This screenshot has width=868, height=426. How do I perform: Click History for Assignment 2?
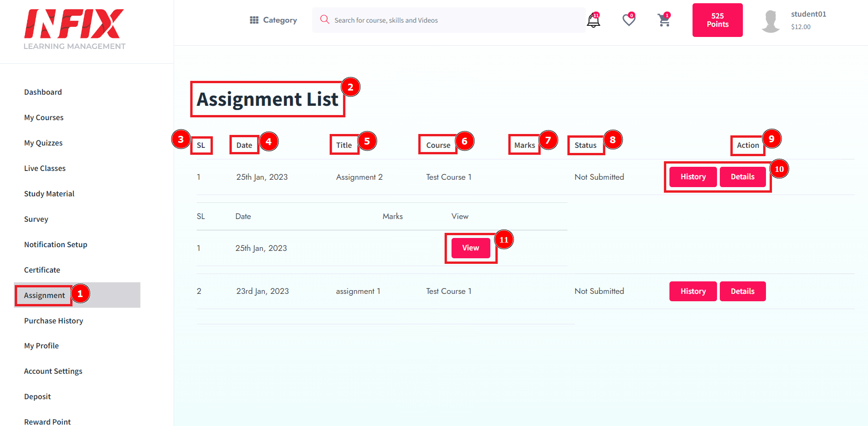coord(692,176)
